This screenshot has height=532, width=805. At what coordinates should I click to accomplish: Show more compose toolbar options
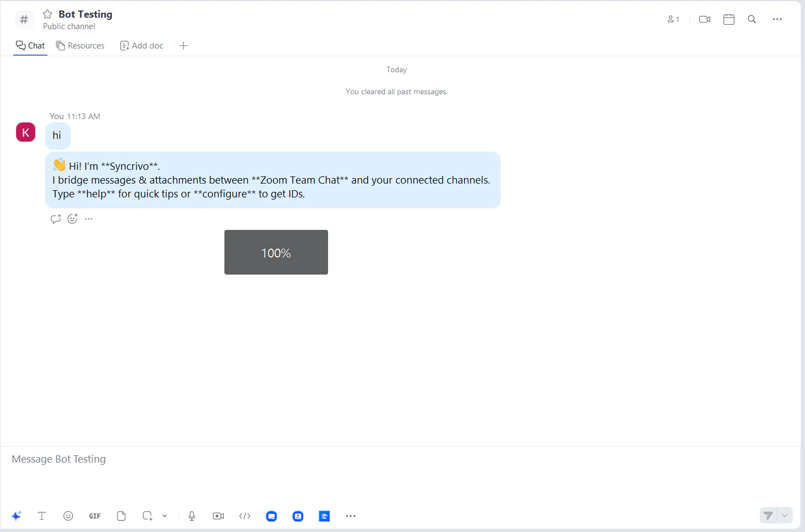(x=351, y=516)
